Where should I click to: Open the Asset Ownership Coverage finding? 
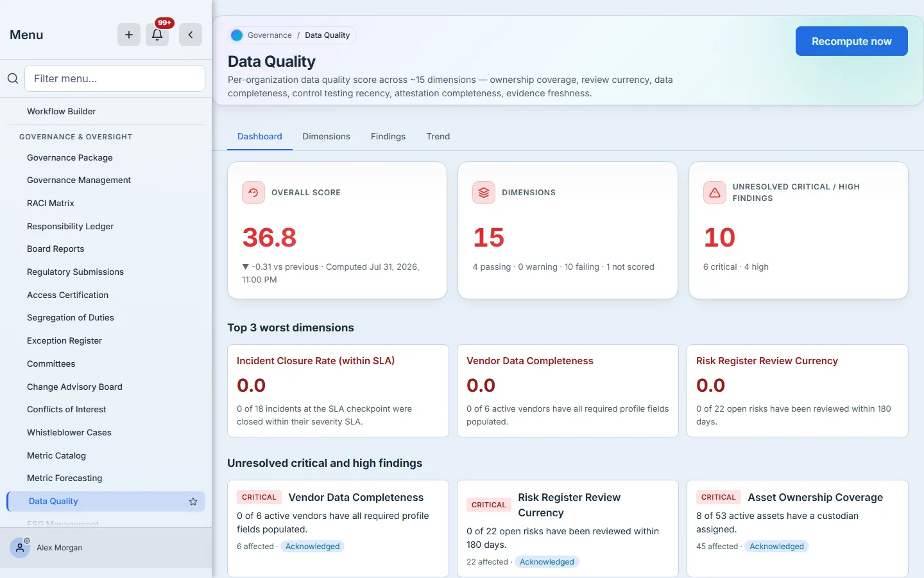point(798,529)
